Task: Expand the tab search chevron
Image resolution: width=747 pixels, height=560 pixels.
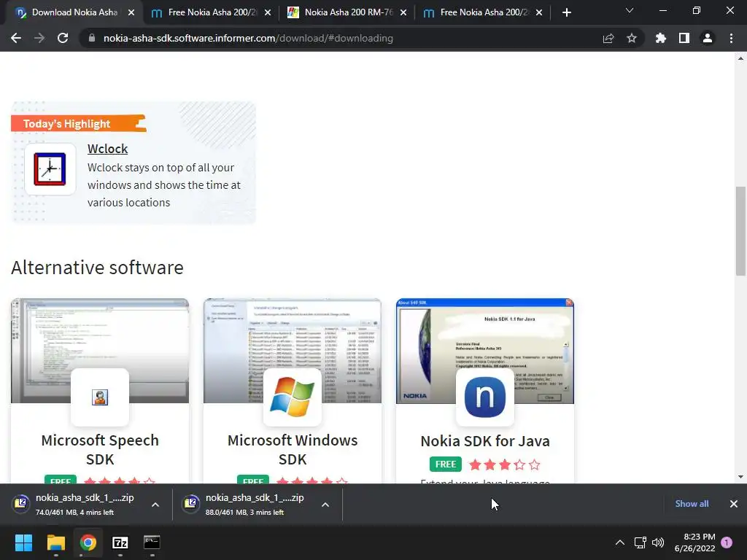Action: (x=630, y=10)
